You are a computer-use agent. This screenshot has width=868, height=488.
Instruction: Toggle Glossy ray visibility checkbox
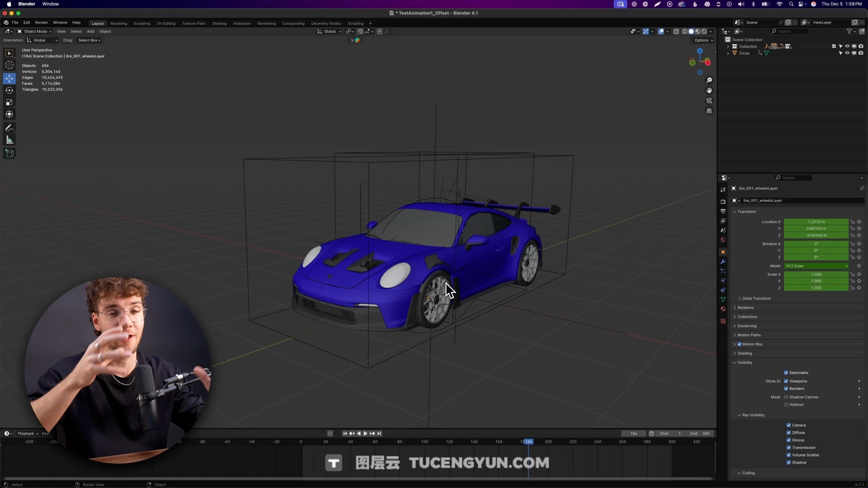pos(789,440)
